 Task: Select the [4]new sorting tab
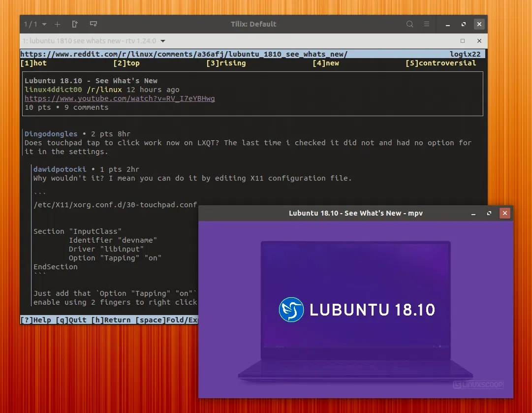326,63
